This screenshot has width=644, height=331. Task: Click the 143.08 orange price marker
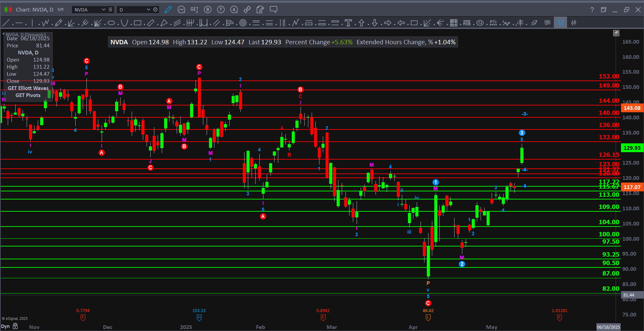click(632, 108)
